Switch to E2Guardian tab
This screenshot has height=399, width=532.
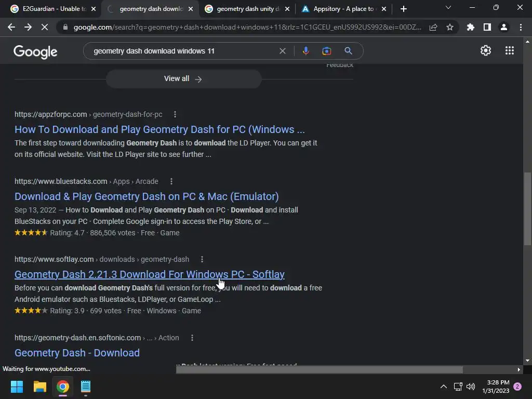[x=49, y=9]
